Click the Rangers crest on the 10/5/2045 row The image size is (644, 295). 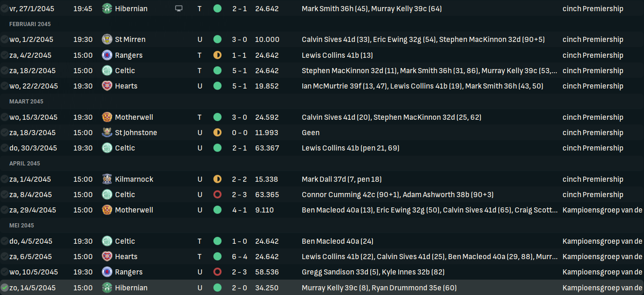107,272
